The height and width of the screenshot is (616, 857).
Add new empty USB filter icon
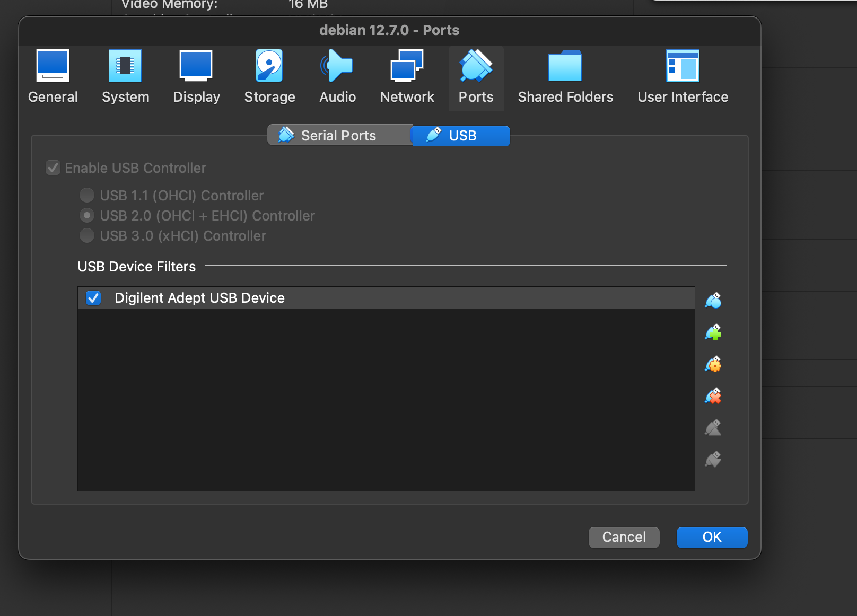(x=713, y=301)
